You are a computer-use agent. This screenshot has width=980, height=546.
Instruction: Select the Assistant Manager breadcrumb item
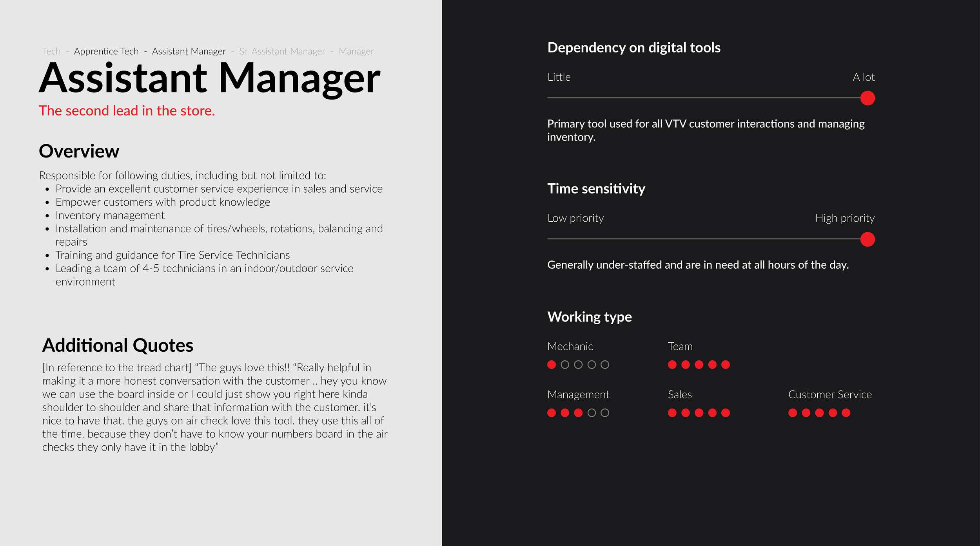189,51
